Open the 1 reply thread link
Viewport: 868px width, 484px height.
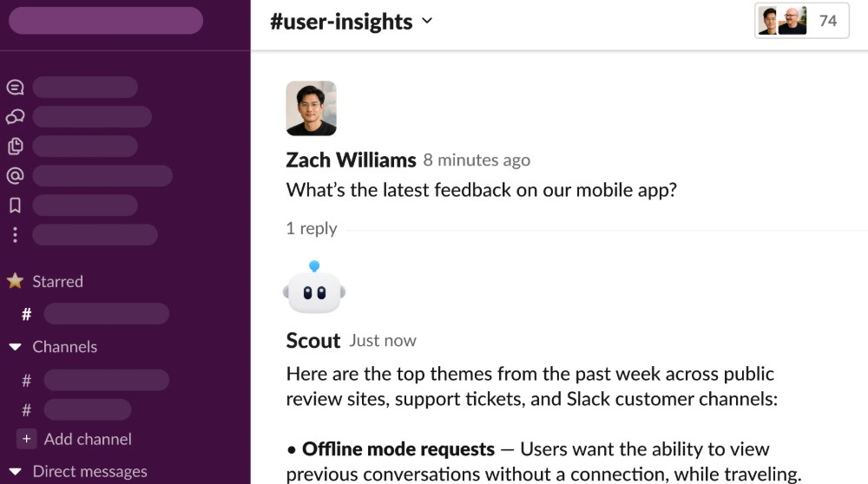[x=312, y=228]
